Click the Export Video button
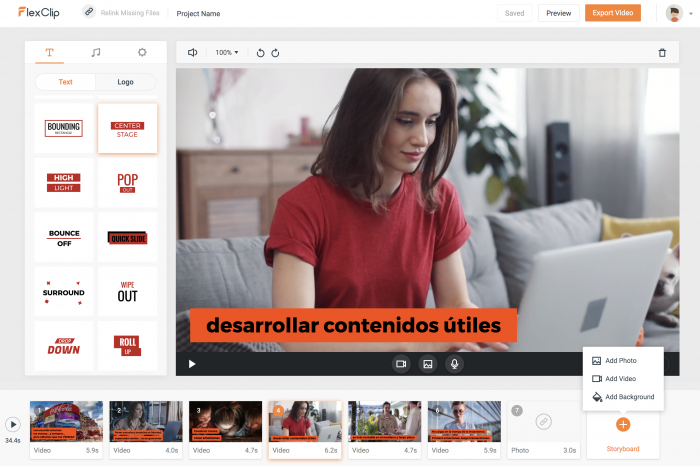Screen dimensions: 700x466 [x=612, y=13]
